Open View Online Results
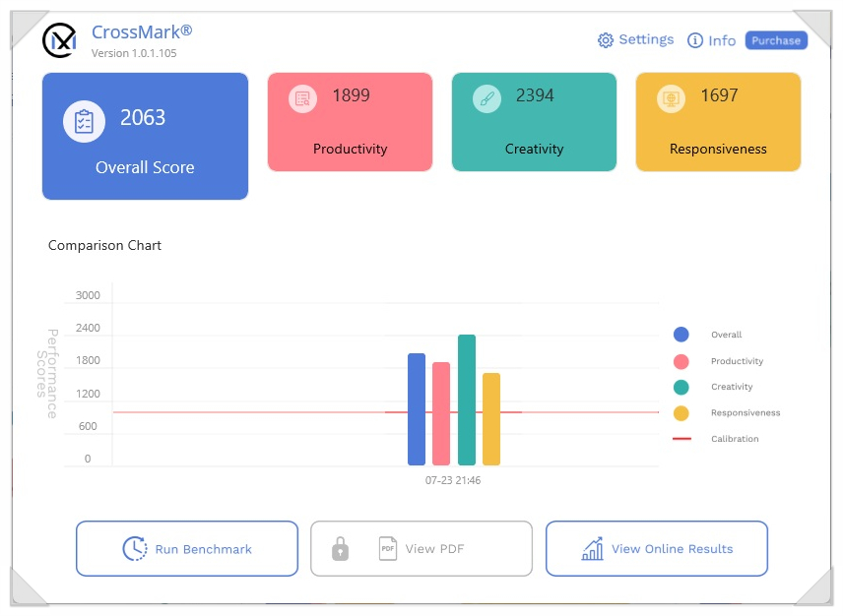The height and width of the screenshot is (616, 843). pos(657,548)
